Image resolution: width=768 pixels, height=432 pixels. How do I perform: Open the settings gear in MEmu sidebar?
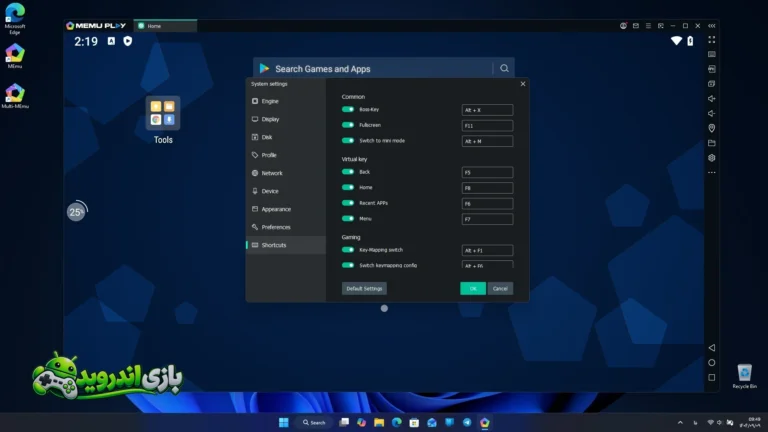712,158
